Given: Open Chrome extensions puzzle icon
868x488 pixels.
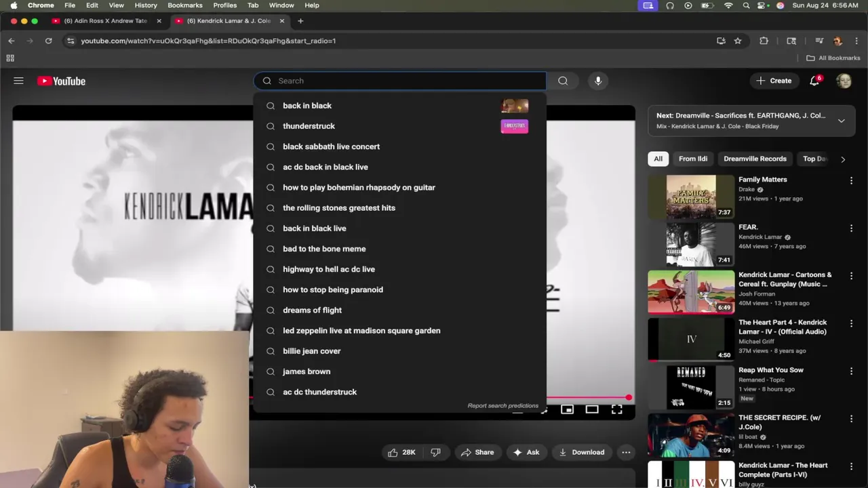Looking at the screenshot, I should click(x=764, y=41).
